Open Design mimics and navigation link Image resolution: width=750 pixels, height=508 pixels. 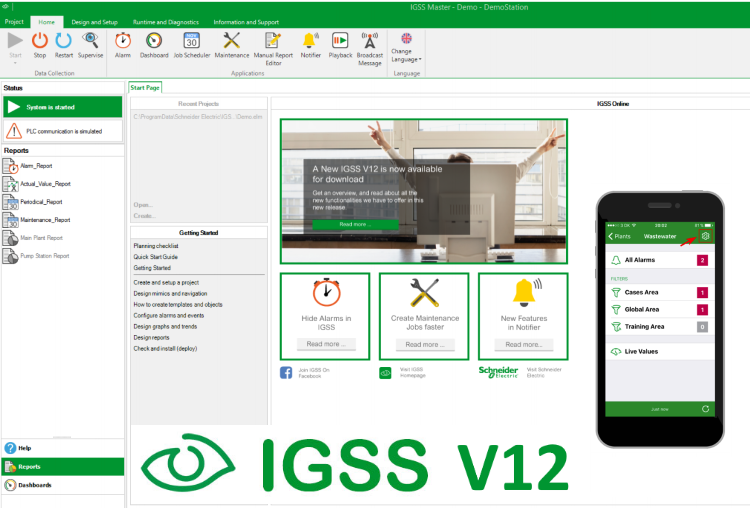click(x=170, y=294)
